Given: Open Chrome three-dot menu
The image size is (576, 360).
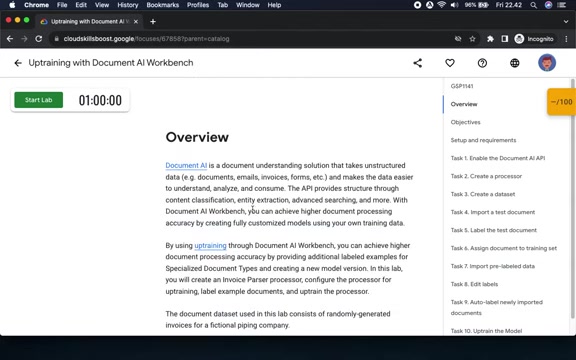Looking at the screenshot, I should click(x=566, y=39).
